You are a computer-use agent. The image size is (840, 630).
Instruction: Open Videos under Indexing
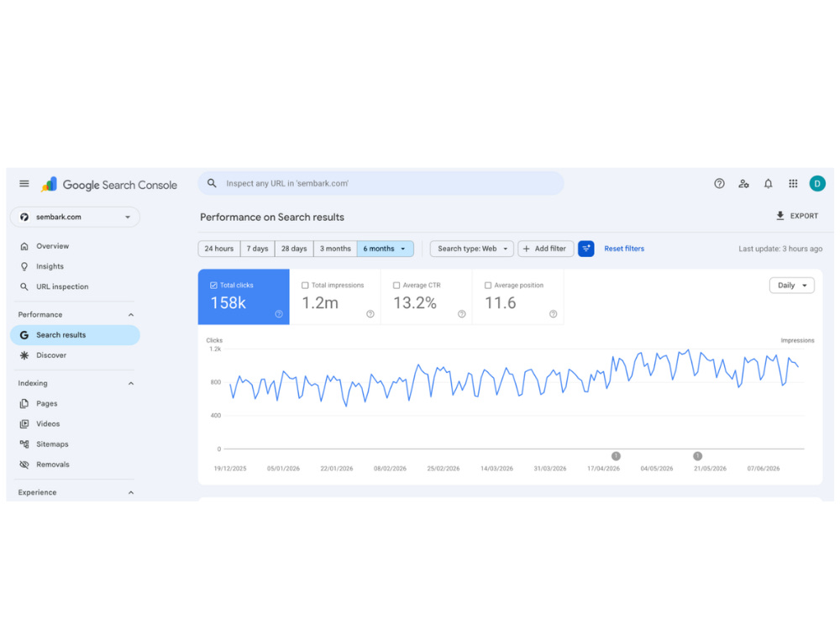point(75,423)
